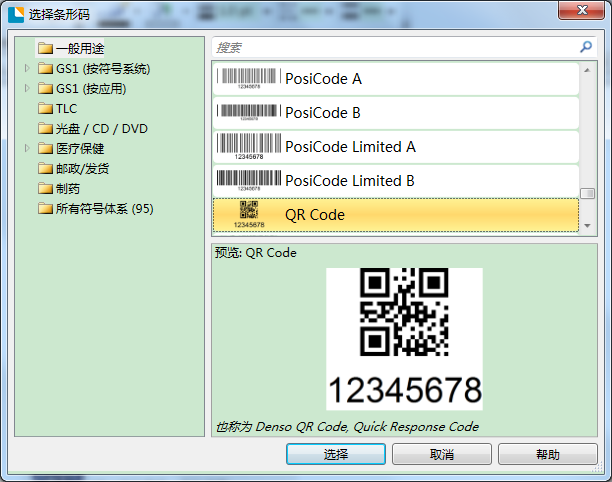Click the PosiCode A barcode thumbnail
Image resolution: width=612 pixels, height=482 pixels.
[x=249, y=78]
